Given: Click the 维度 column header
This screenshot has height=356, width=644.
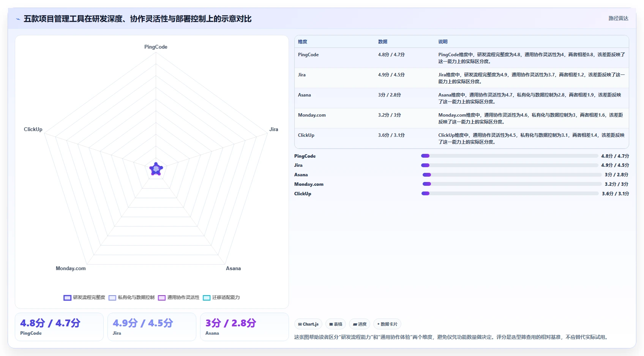Looking at the screenshot, I should coord(303,42).
